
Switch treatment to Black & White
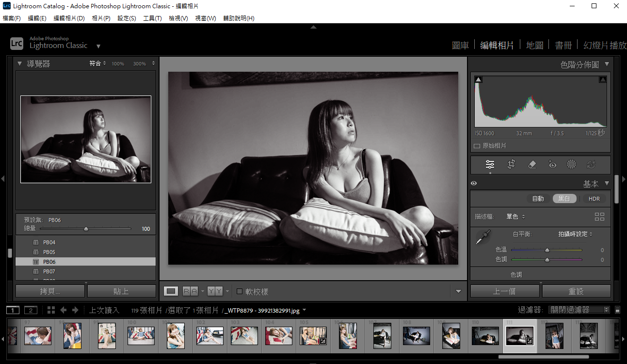pyautogui.click(x=564, y=199)
